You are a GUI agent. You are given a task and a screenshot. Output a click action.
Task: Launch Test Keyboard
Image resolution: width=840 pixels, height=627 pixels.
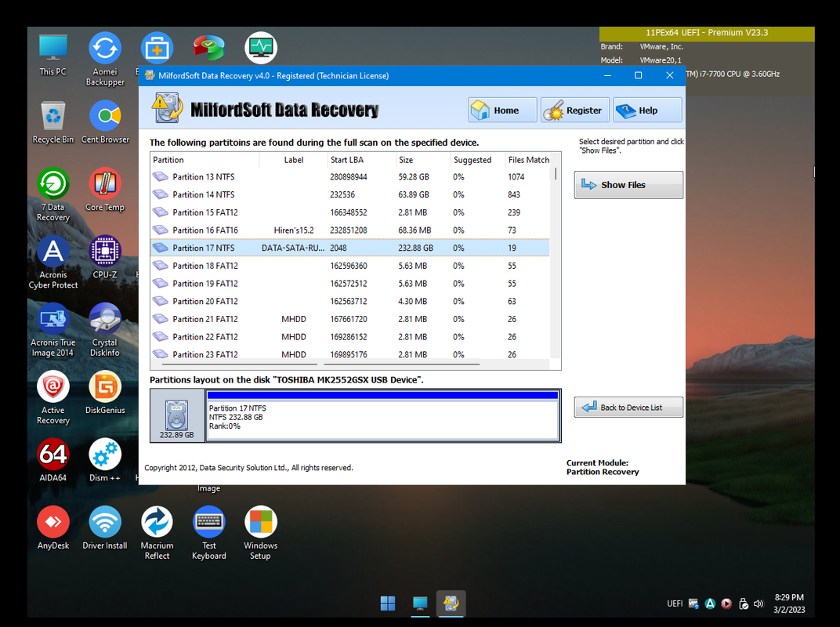pyautogui.click(x=209, y=533)
